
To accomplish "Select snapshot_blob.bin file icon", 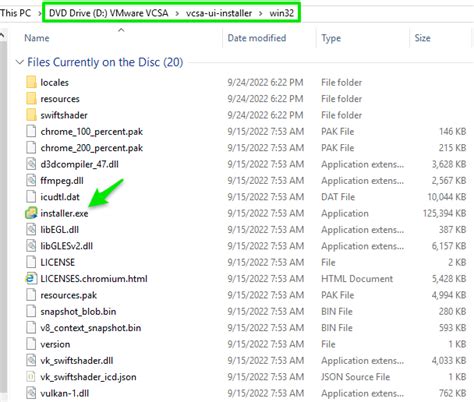I will (31, 311).
